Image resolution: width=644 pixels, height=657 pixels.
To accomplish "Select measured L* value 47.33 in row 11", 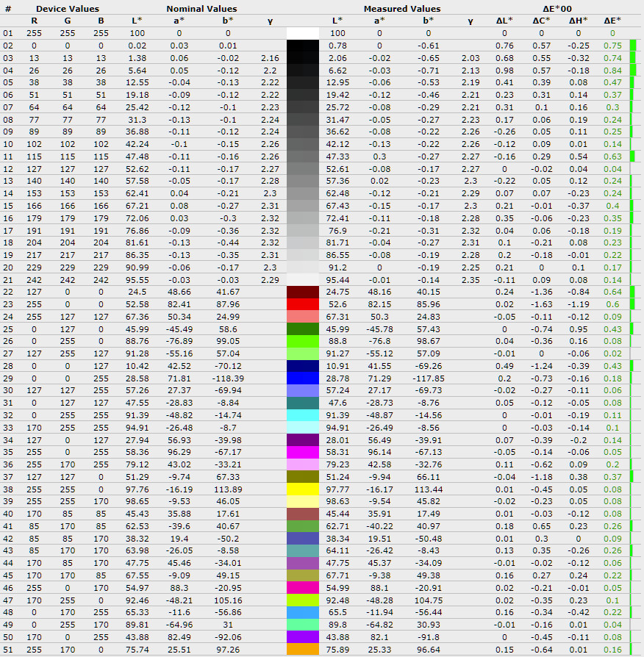I will click(x=337, y=157).
